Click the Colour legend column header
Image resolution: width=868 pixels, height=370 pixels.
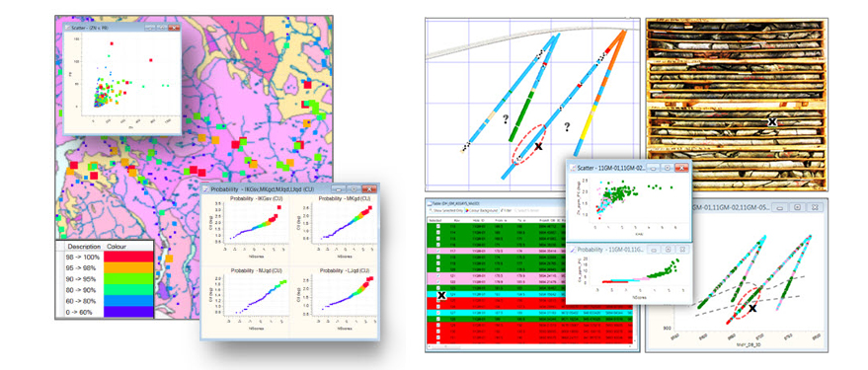(116, 246)
